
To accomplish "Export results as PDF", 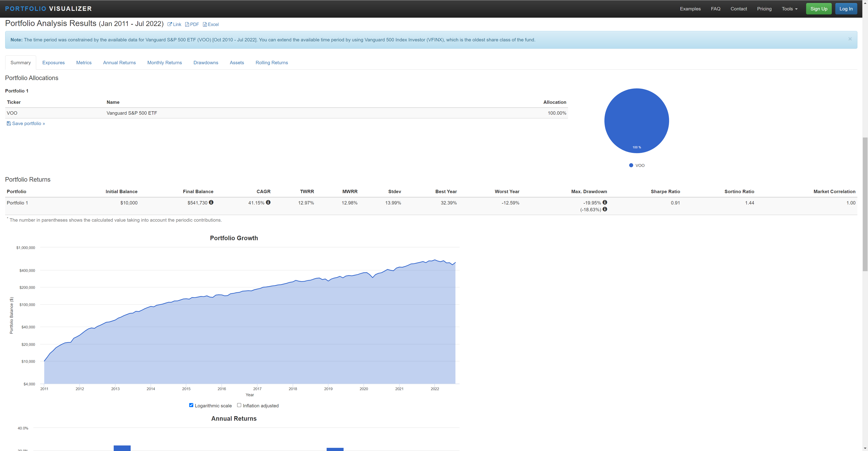I will pyautogui.click(x=192, y=24).
